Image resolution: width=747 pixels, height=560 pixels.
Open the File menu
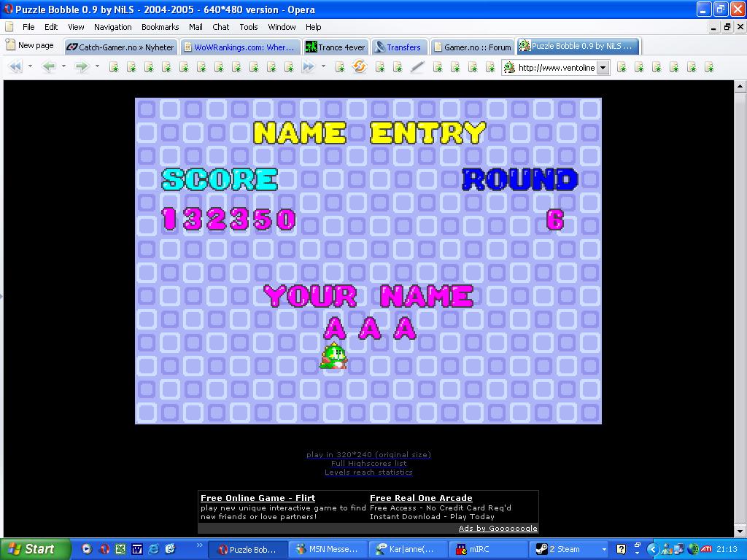pyautogui.click(x=28, y=27)
